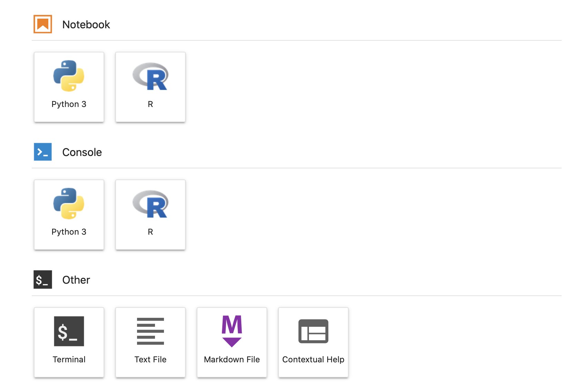Click the Contextual Help card's panel icon
The height and width of the screenshot is (392, 564).
pos(313,331)
